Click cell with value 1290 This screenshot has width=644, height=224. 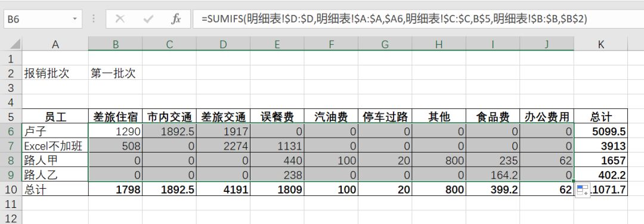point(116,131)
